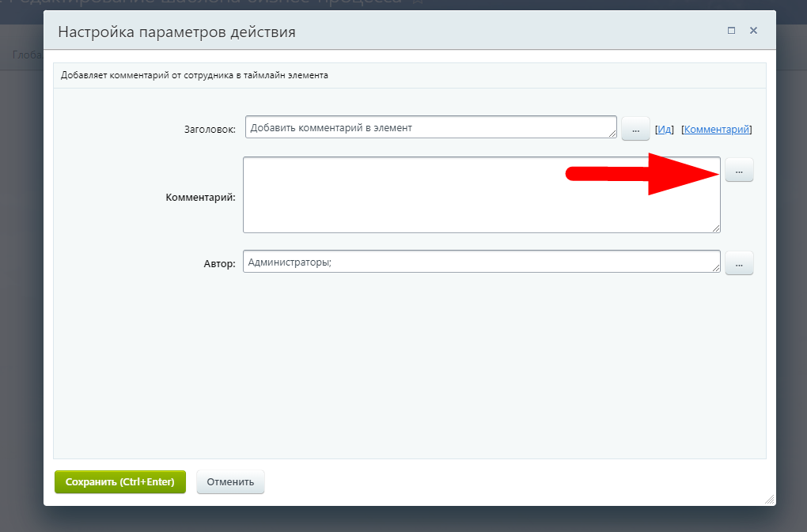Image resolution: width=807 pixels, height=532 pixels.
Task: Open value picker next to Заголовок field
Action: [x=635, y=129]
